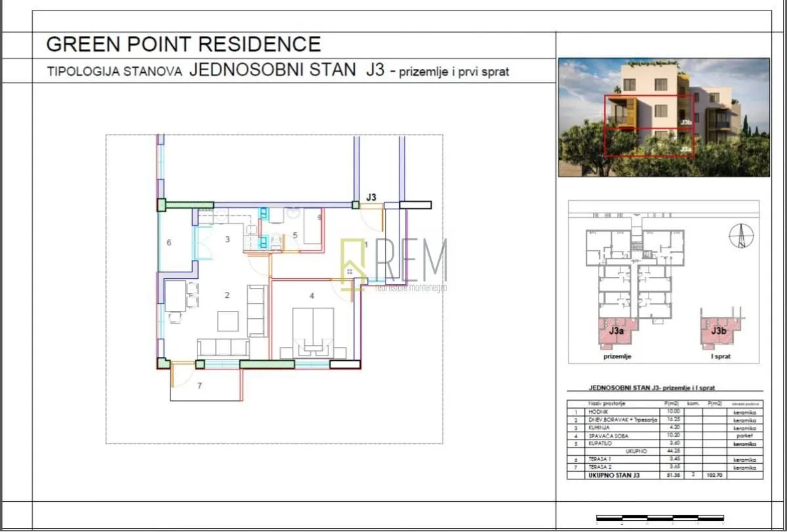The image size is (787, 532).
Task: Click the 'KUPATILO' table cell
Action: click(600, 443)
